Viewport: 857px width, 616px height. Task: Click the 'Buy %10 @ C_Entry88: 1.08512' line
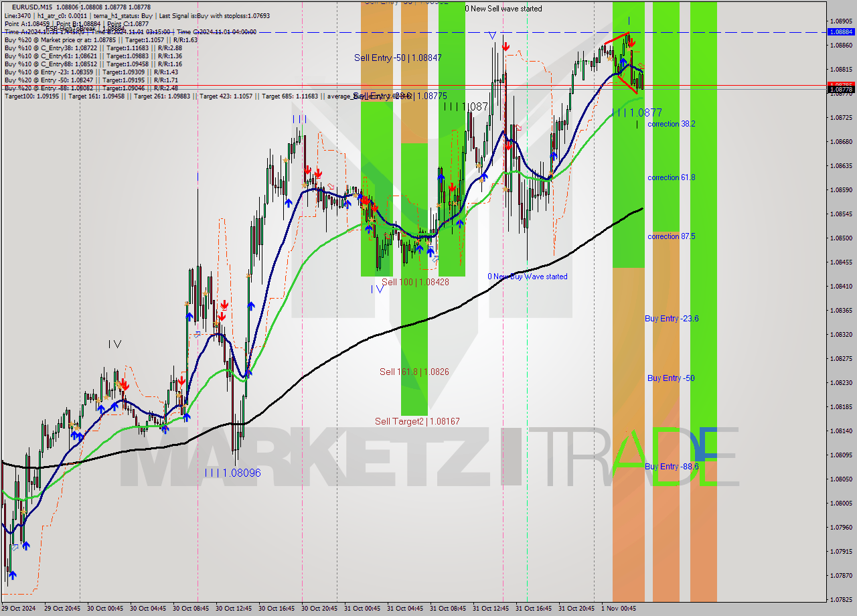click(x=93, y=64)
